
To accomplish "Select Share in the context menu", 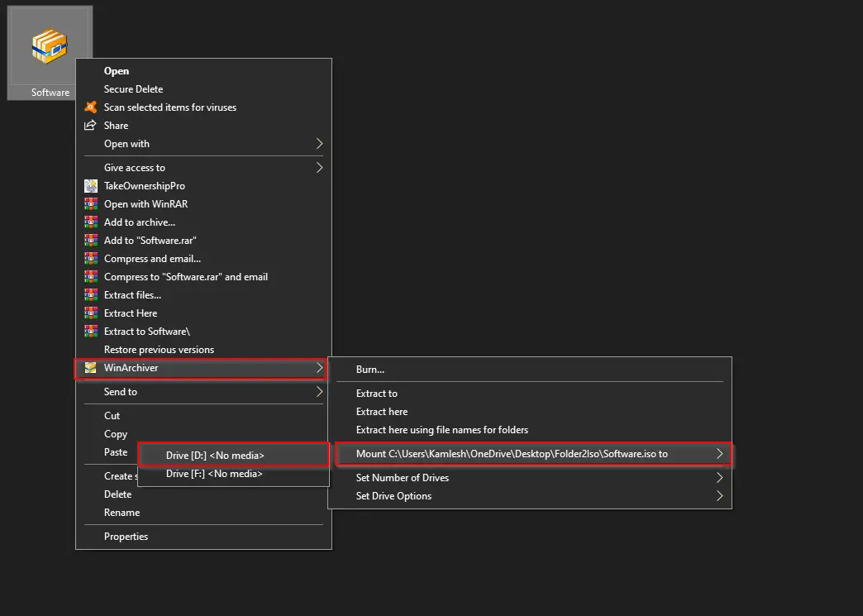I will point(203,125).
